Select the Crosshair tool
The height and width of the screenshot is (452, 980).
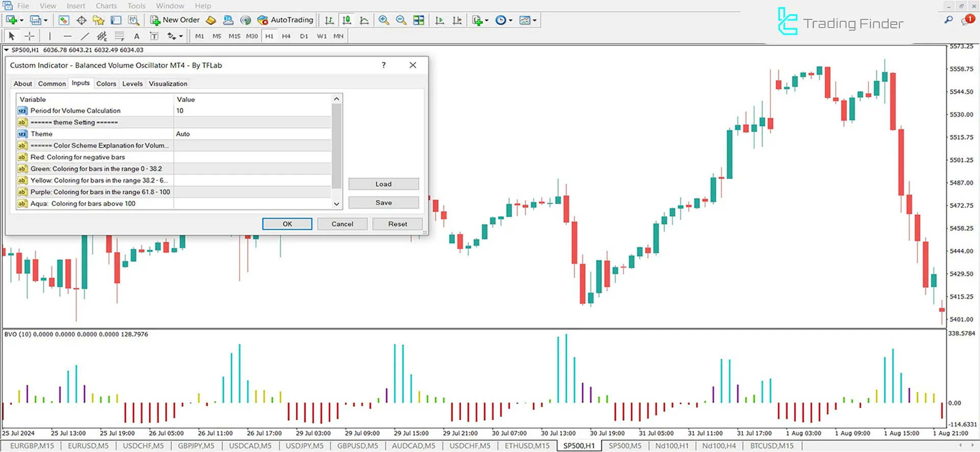tap(30, 36)
